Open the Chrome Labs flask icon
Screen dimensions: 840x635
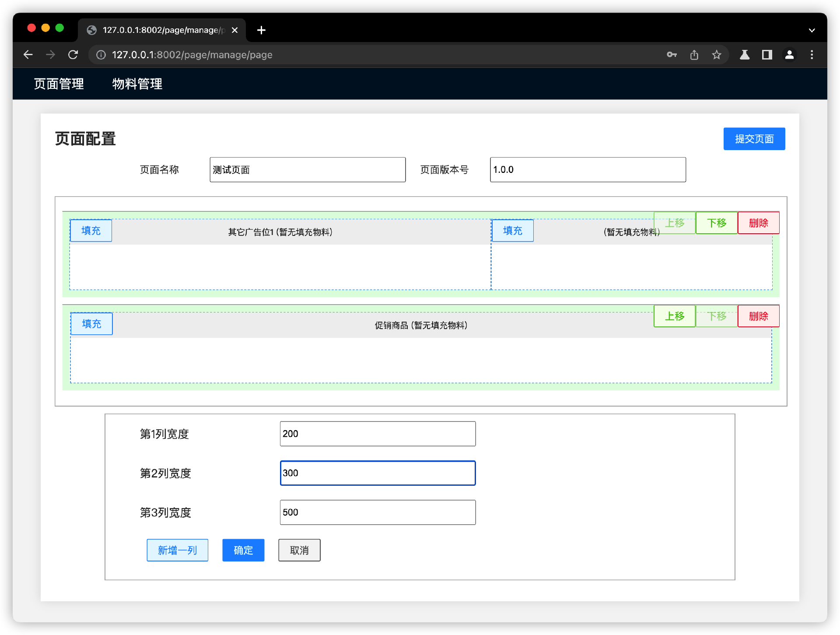[745, 55]
